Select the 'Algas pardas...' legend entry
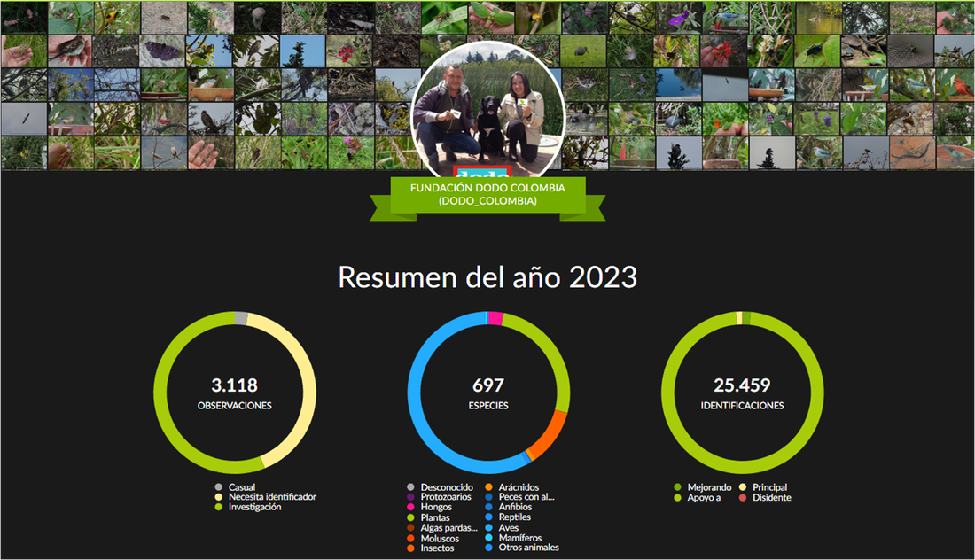This screenshot has height=560, width=975. click(442, 528)
